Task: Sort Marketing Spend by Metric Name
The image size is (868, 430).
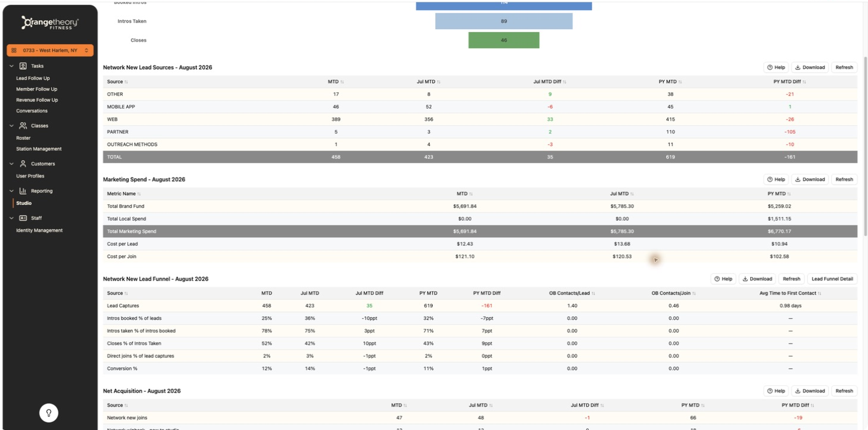Action: [x=124, y=194]
